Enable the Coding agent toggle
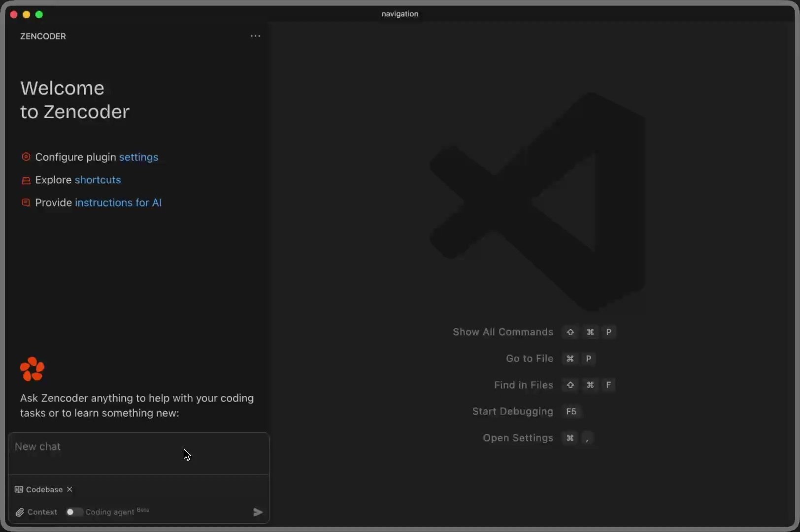The height and width of the screenshot is (532, 800). click(74, 512)
